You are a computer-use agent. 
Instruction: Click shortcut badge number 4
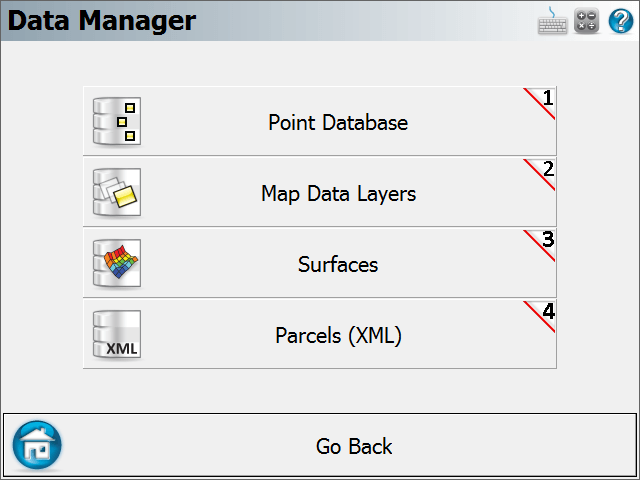(x=549, y=311)
